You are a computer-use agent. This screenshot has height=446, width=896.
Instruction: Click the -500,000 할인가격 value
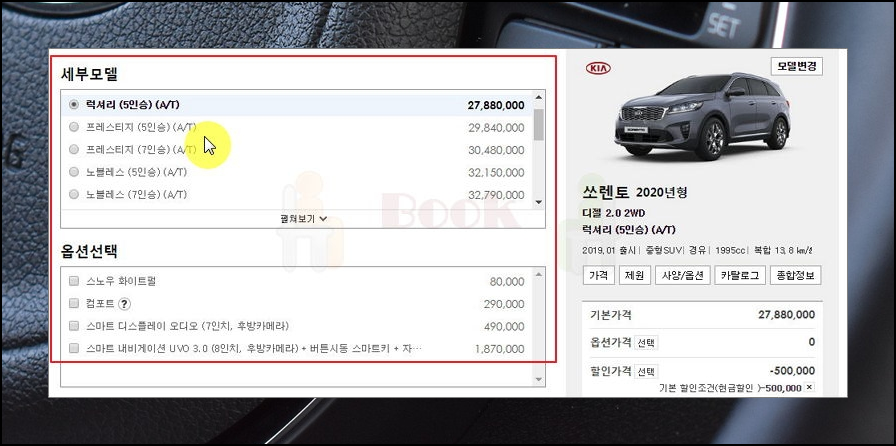point(792,371)
